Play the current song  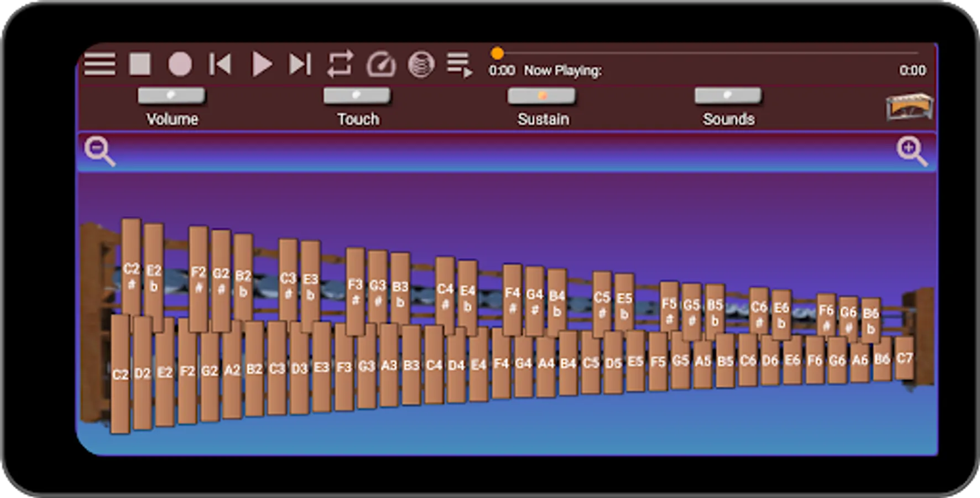262,64
